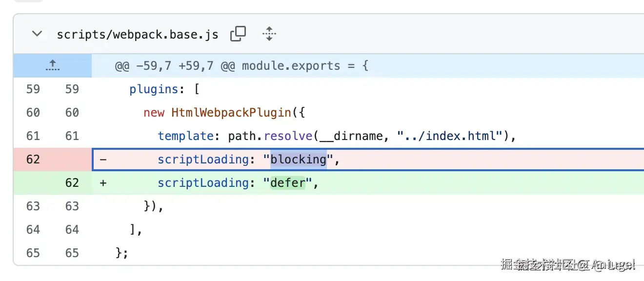Click the HtmlWebpackPlugin code token

231,113
